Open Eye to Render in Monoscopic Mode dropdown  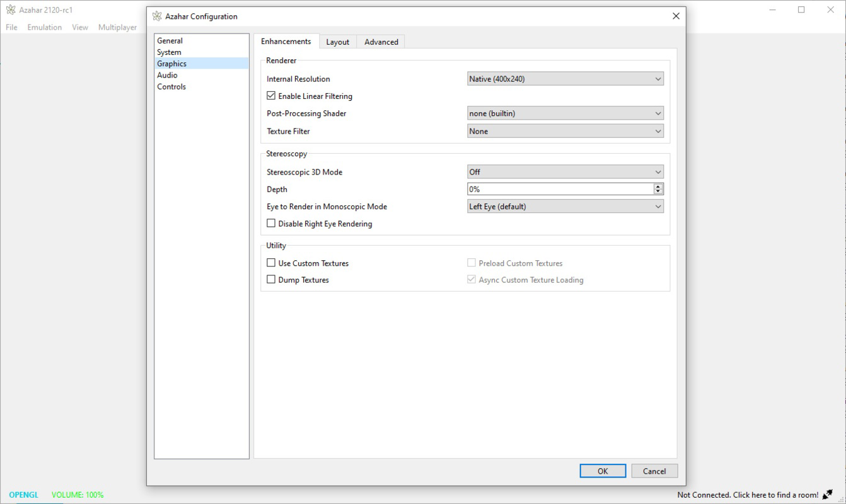click(x=565, y=206)
